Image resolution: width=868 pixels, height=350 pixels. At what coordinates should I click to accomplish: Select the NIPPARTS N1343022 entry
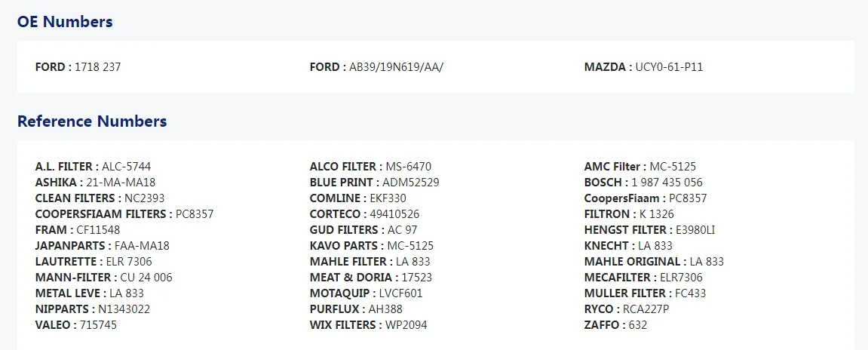pyautogui.click(x=93, y=309)
